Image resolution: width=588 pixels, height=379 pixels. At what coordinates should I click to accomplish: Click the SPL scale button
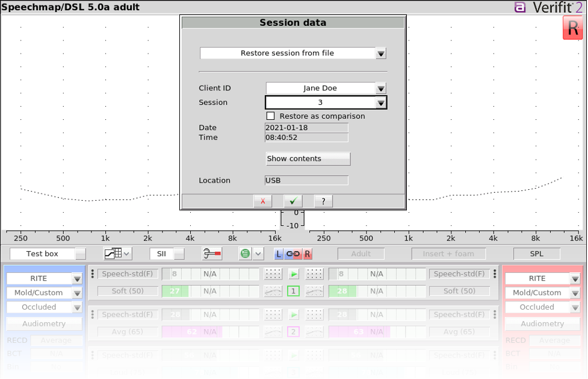pos(537,254)
